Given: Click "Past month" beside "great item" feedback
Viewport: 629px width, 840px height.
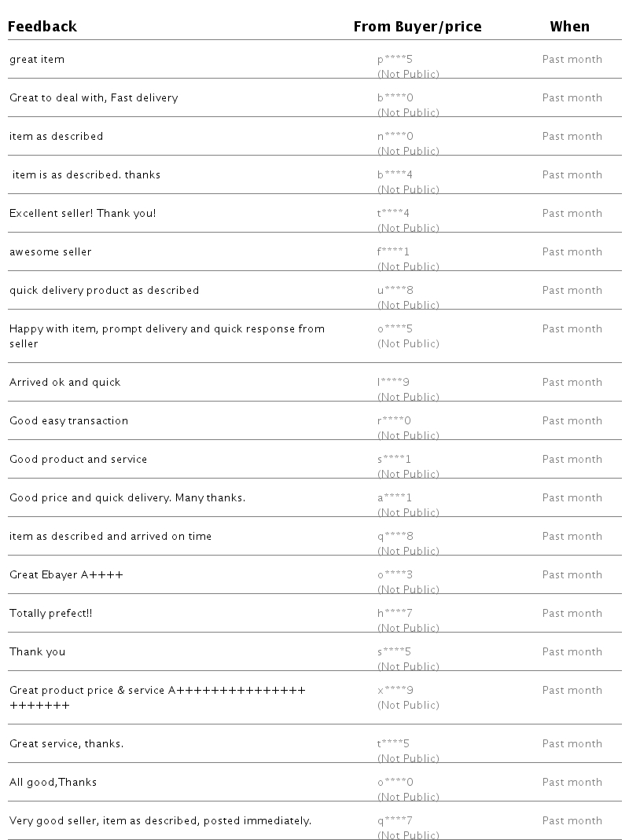Looking at the screenshot, I should click(x=572, y=60).
